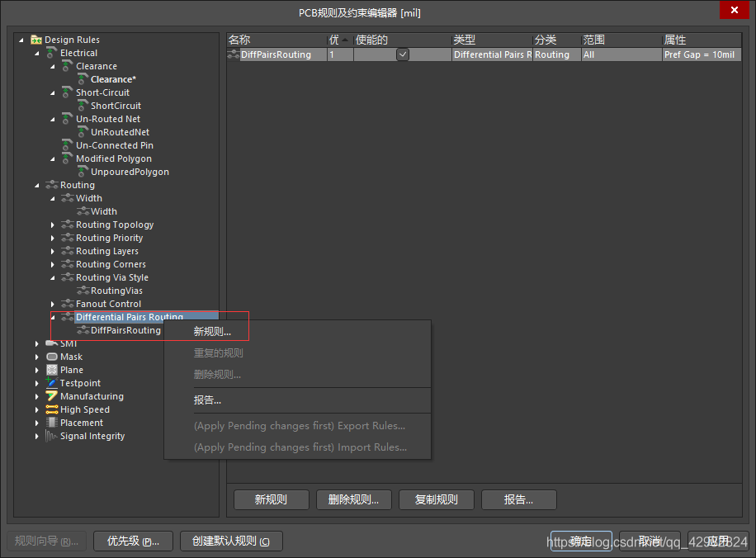This screenshot has width=756, height=558.
Task: Click the 范围 column header
Action: (x=621, y=40)
